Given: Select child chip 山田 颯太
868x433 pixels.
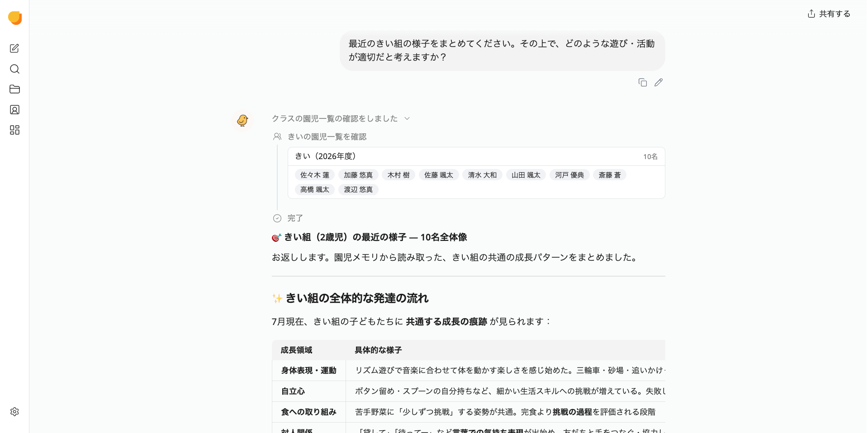Looking at the screenshot, I should coord(526,175).
